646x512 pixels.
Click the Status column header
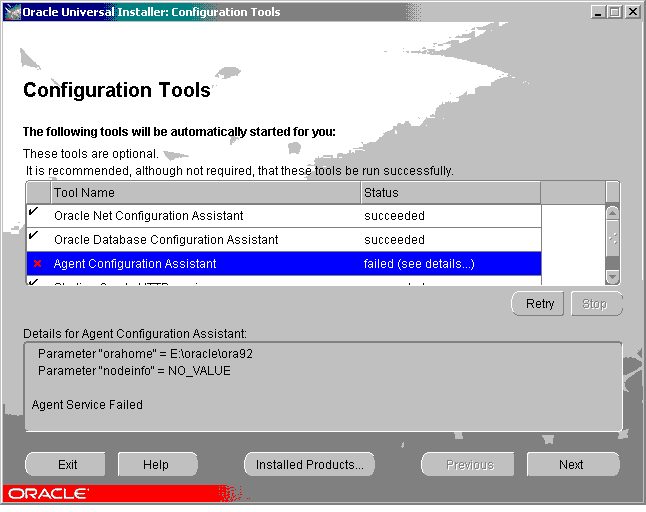(450, 192)
